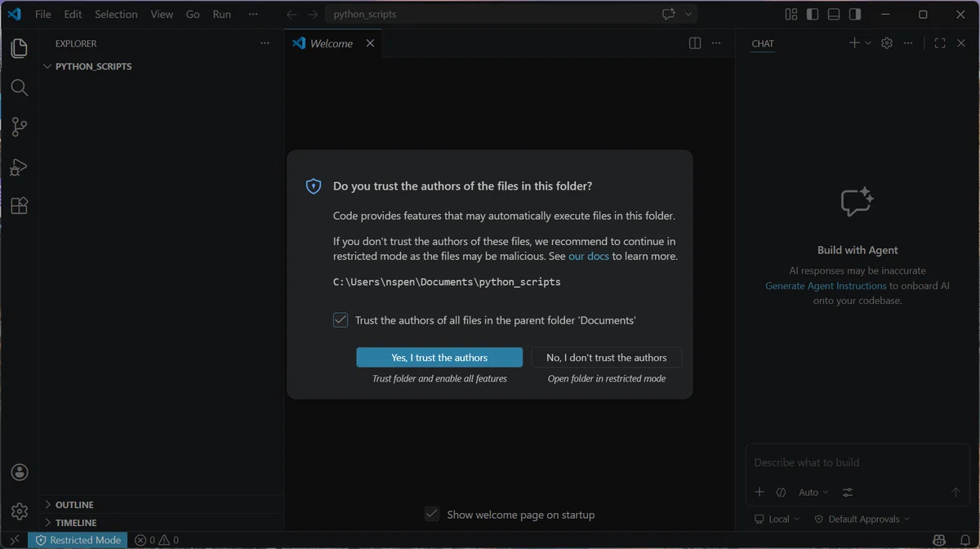
Task: Open the Default Approvals dropdown
Action: coord(862,519)
